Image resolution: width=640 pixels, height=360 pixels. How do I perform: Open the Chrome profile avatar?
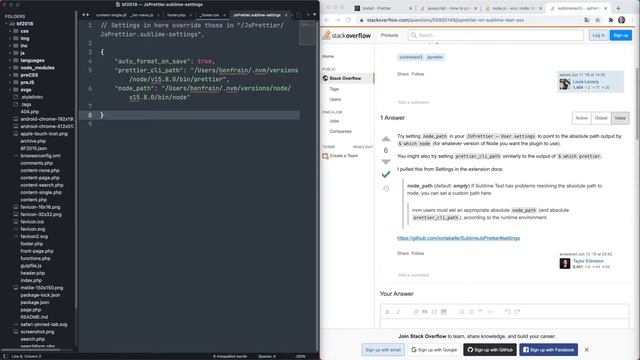pos(622,20)
